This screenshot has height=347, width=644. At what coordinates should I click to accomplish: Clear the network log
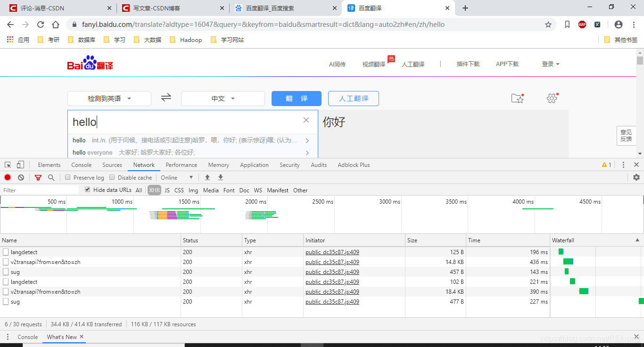tap(21, 177)
